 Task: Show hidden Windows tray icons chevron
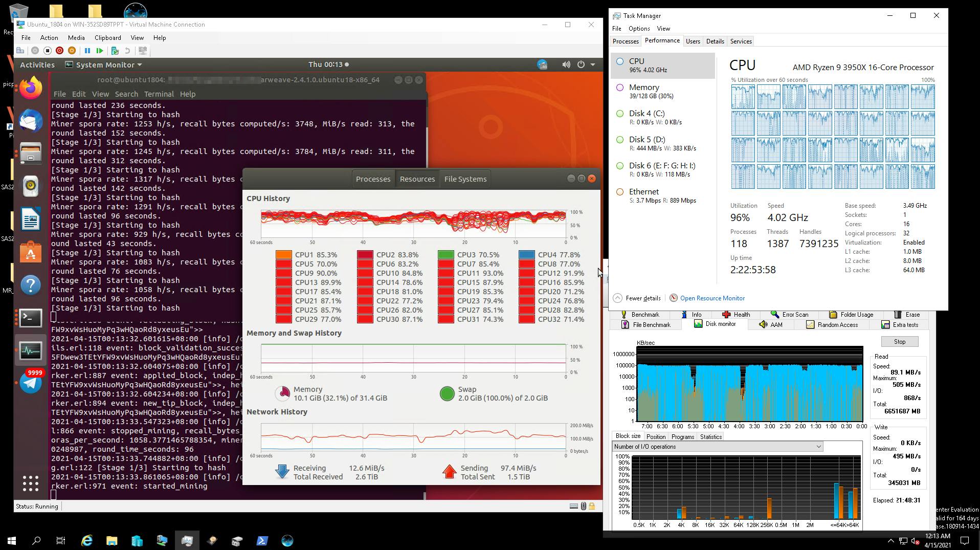[x=890, y=541]
